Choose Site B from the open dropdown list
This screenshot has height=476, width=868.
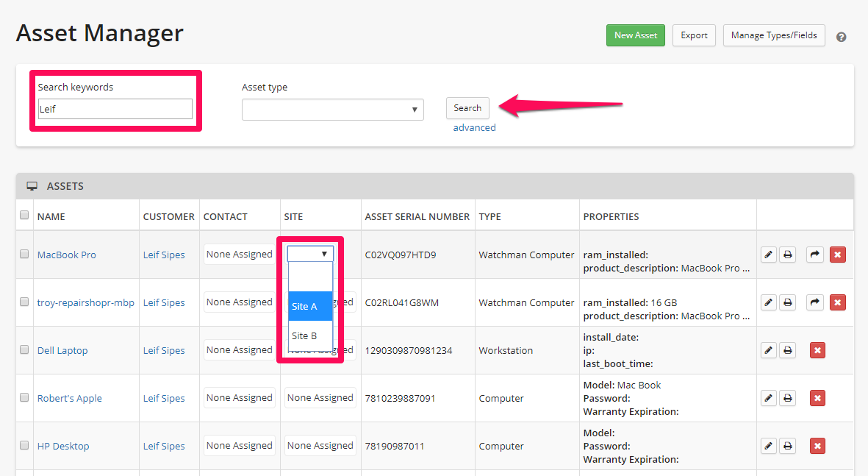[310, 335]
